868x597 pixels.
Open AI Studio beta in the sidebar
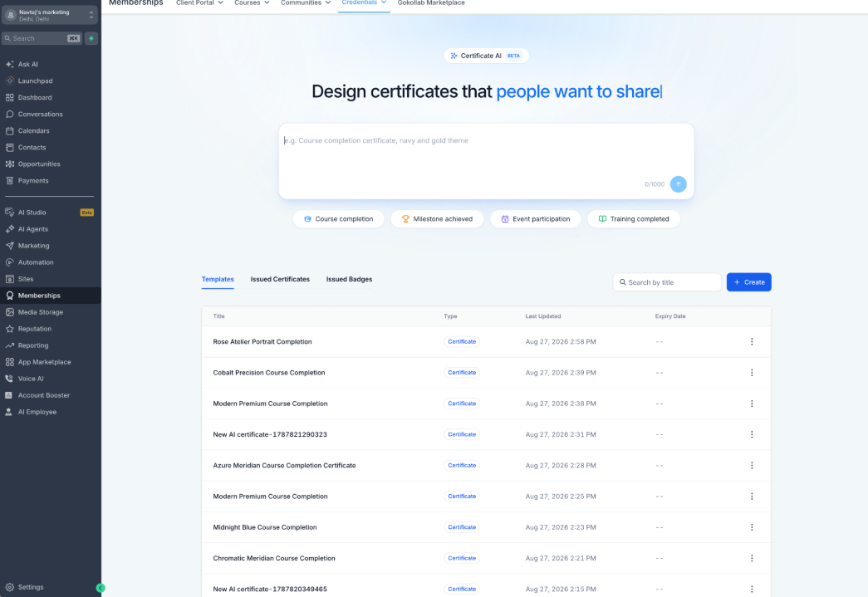[x=50, y=213]
